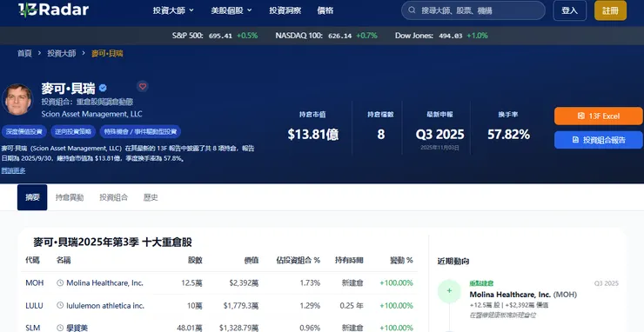The width and height of the screenshot is (644, 332).
Task: Open the 價格 pricing page
Action: pyautogui.click(x=325, y=10)
